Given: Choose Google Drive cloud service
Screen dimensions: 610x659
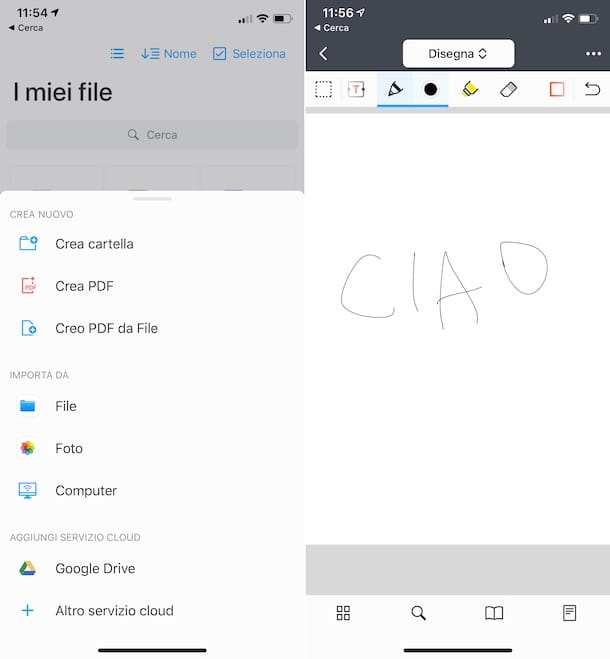Looking at the screenshot, I should [94, 569].
